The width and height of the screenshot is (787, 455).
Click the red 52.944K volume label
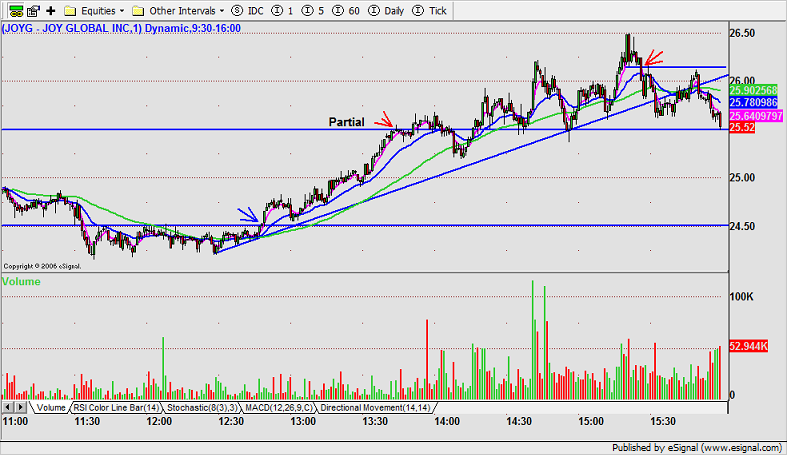748,346
